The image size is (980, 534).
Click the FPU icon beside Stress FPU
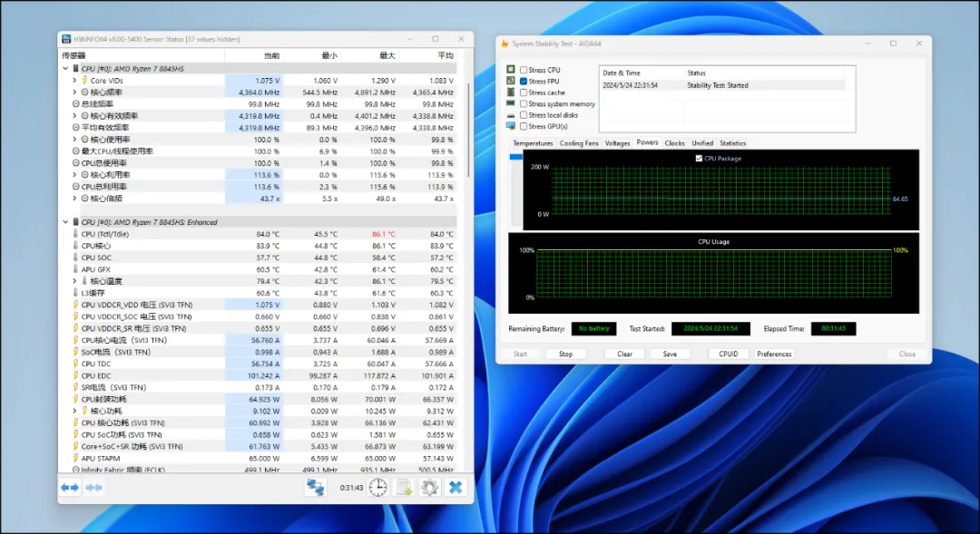point(511,81)
